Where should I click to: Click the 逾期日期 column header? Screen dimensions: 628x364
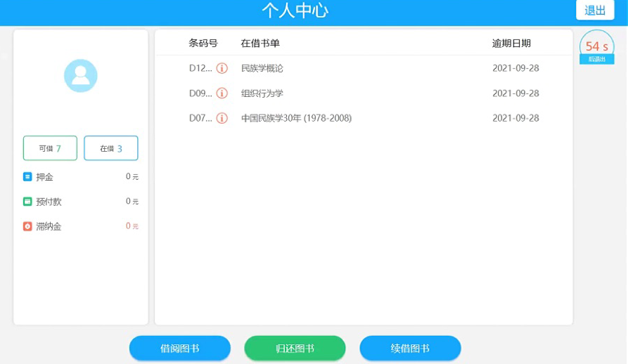click(x=511, y=44)
